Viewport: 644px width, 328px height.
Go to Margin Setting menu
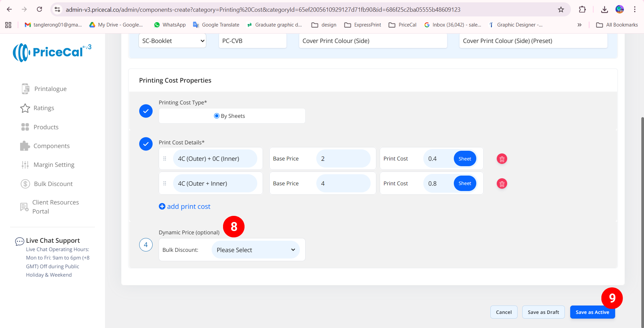(54, 165)
